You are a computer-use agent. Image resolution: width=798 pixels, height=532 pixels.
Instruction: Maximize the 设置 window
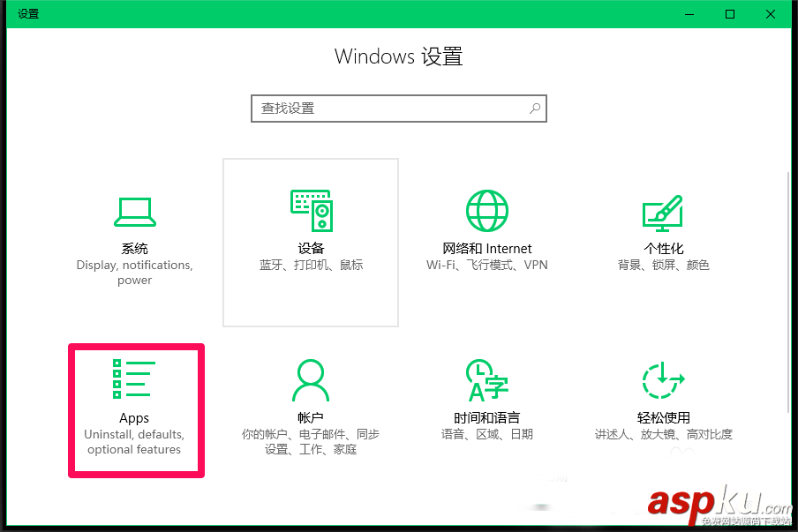tap(730, 14)
